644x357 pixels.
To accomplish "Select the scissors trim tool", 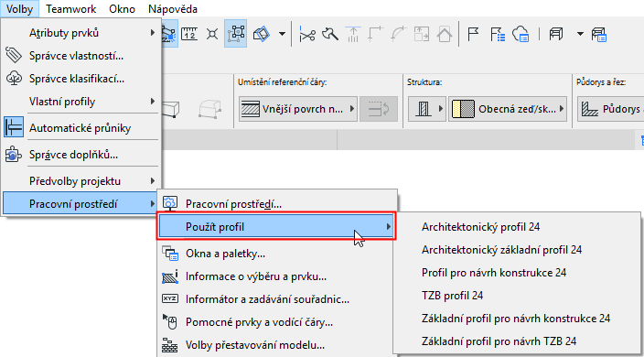I will pyautogui.click(x=307, y=34).
